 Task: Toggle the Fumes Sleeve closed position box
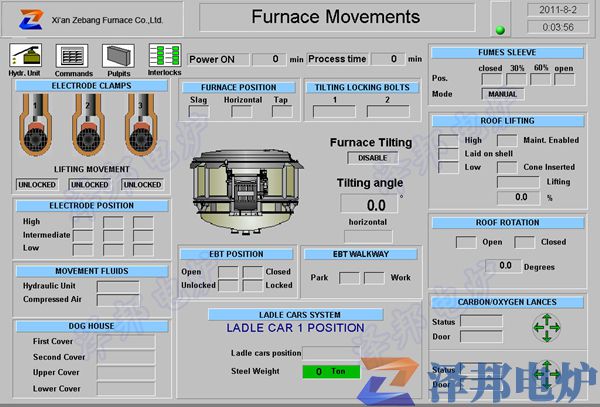point(489,79)
